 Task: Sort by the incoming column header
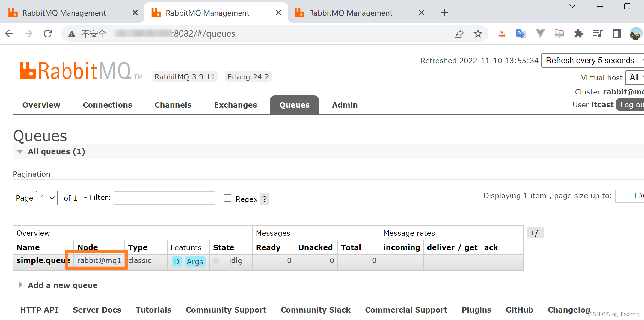coord(402,247)
